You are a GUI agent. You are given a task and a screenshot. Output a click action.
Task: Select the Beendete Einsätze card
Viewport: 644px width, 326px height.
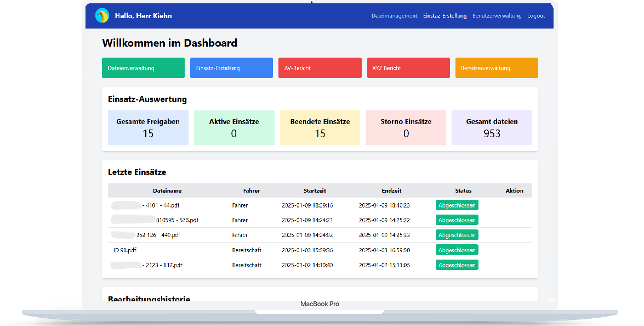point(320,128)
